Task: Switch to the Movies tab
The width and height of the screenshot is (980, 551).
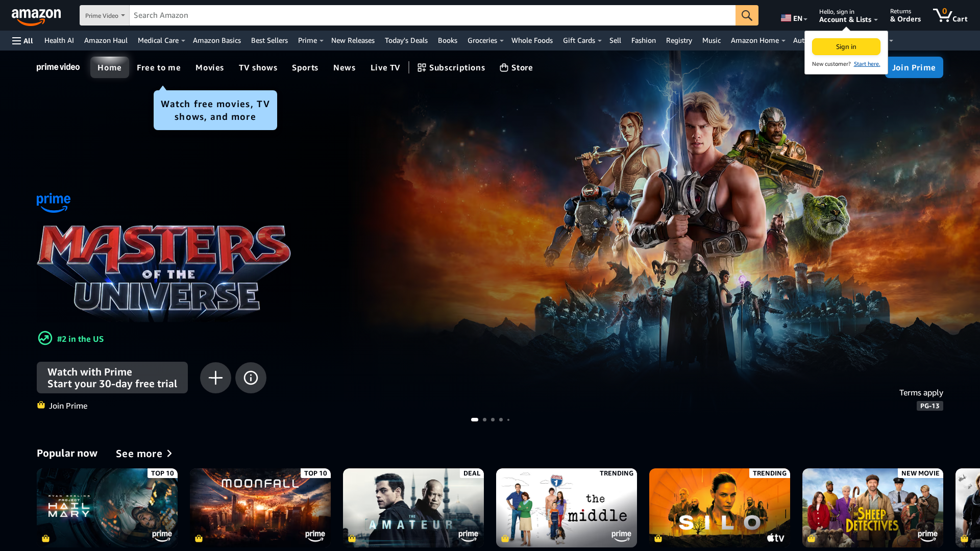Action: (x=210, y=67)
